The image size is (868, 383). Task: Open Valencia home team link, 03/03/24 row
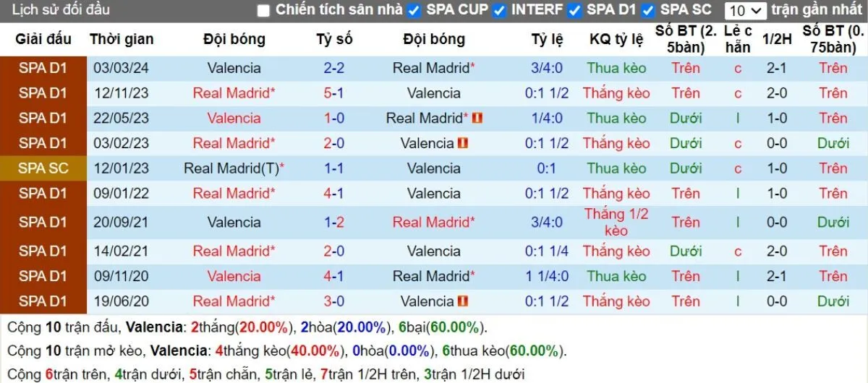[x=234, y=68]
